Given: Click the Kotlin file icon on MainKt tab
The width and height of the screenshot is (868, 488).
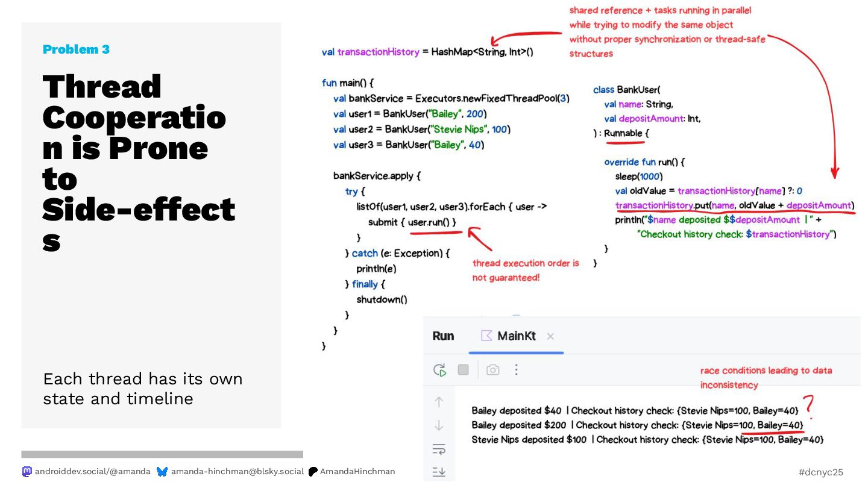Looking at the screenshot, I should tap(486, 336).
